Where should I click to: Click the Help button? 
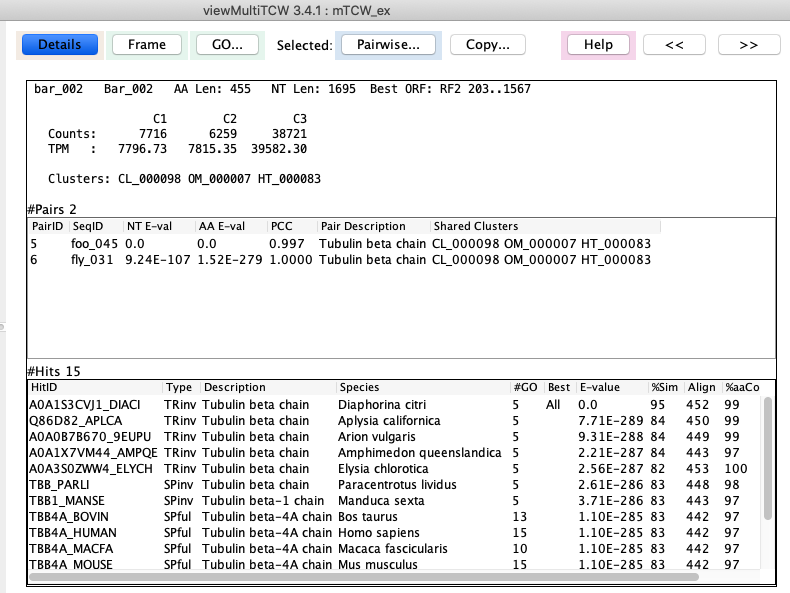pos(598,45)
